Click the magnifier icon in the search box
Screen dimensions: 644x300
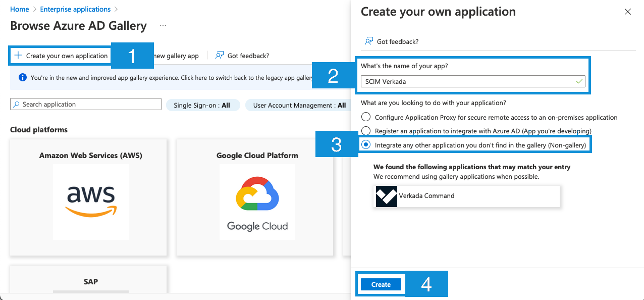tap(17, 105)
